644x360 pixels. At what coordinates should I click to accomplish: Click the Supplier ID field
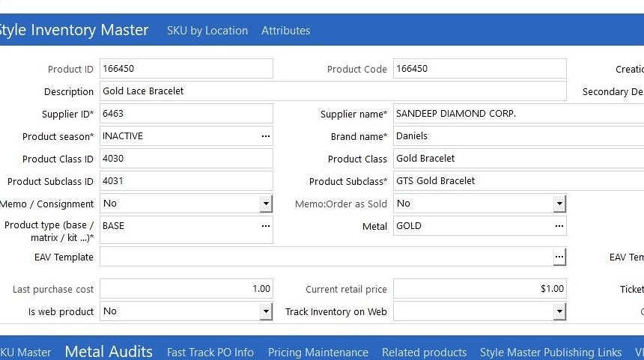(186, 114)
